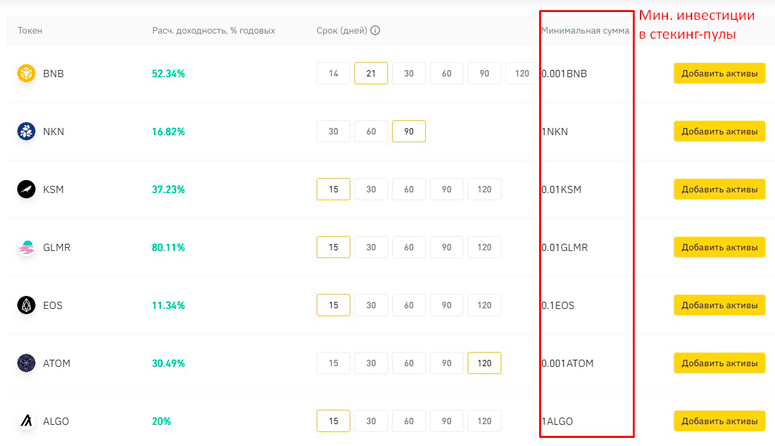Screen dimensions: 775x446
Task: Select 90-day term for NKN
Action: [409, 131]
